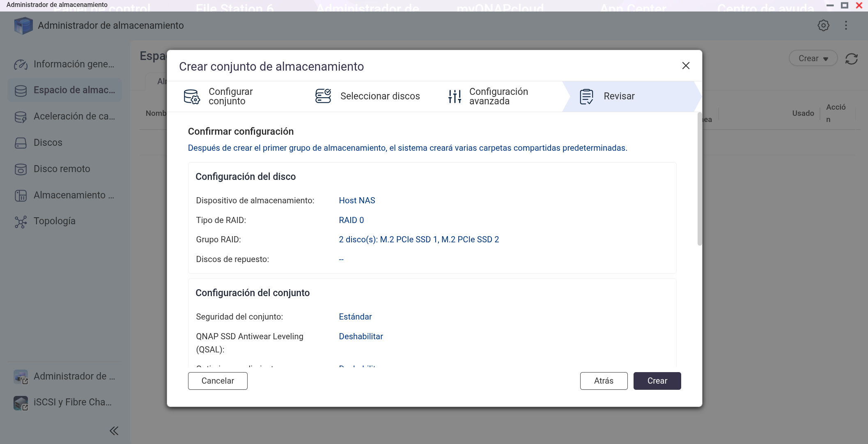Open settings gear icon in header
This screenshot has width=868, height=444.
tap(823, 25)
